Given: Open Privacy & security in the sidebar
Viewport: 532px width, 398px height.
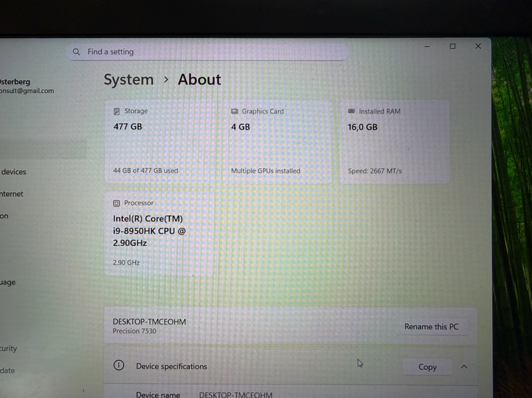Looking at the screenshot, I should point(9,348).
